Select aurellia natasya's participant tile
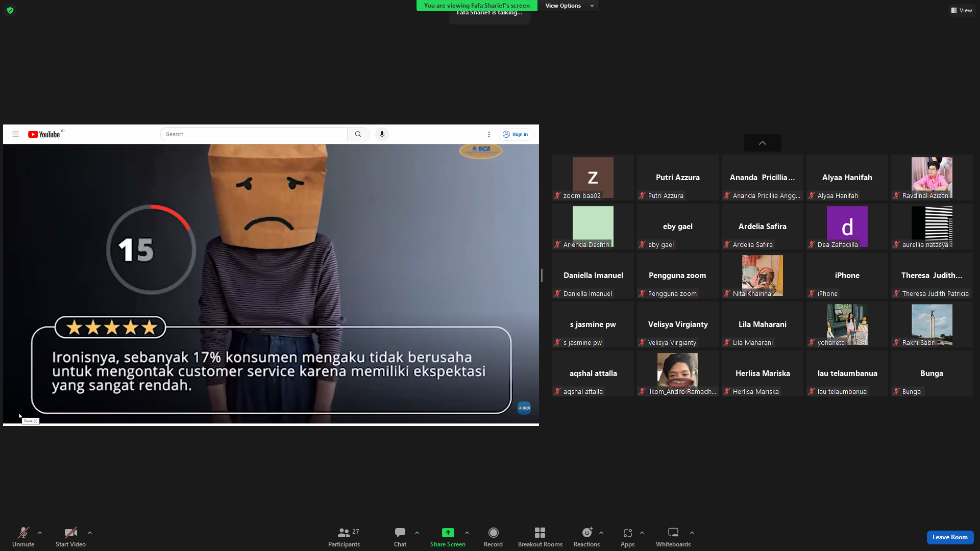 point(932,227)
